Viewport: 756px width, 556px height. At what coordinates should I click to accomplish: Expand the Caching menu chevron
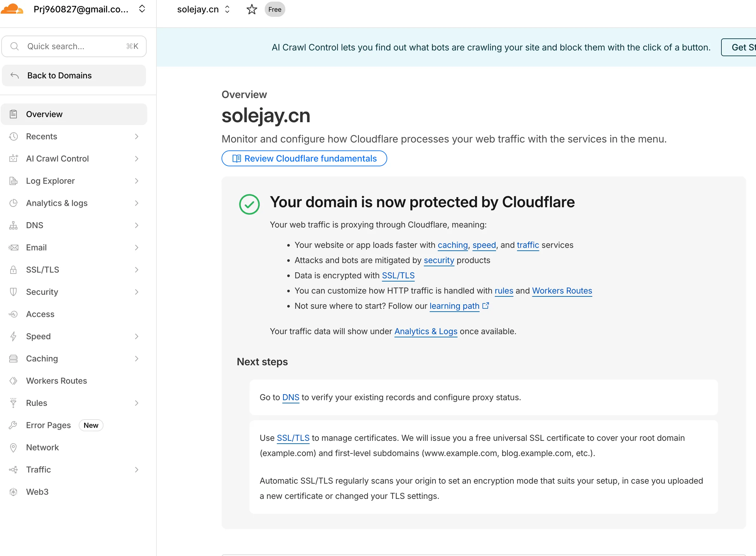pos(136,358)
